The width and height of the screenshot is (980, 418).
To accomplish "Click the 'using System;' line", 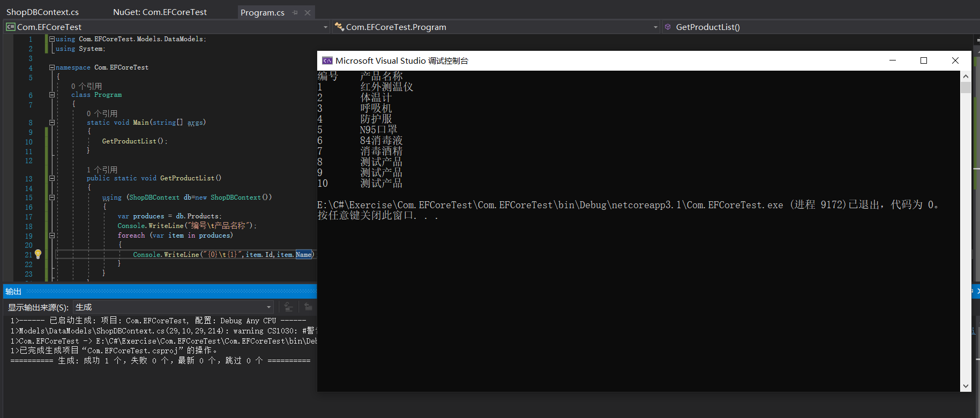I will click(80, 49).
